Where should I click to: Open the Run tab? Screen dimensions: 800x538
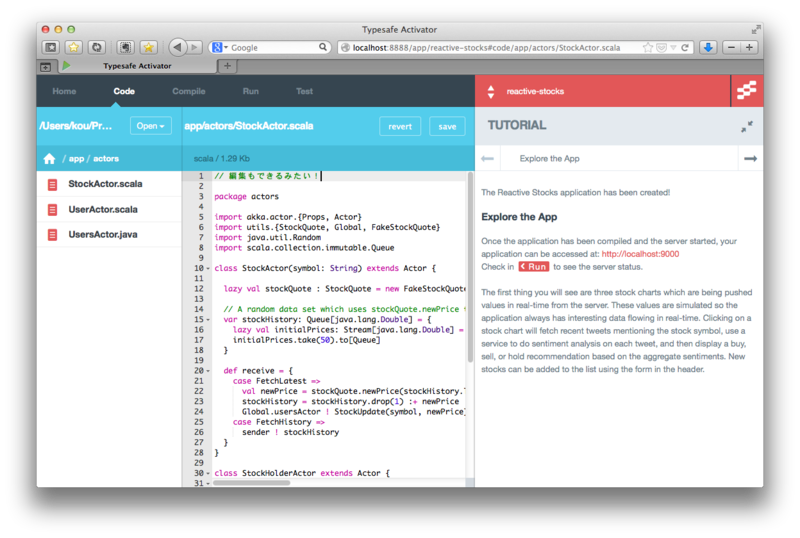251,91
